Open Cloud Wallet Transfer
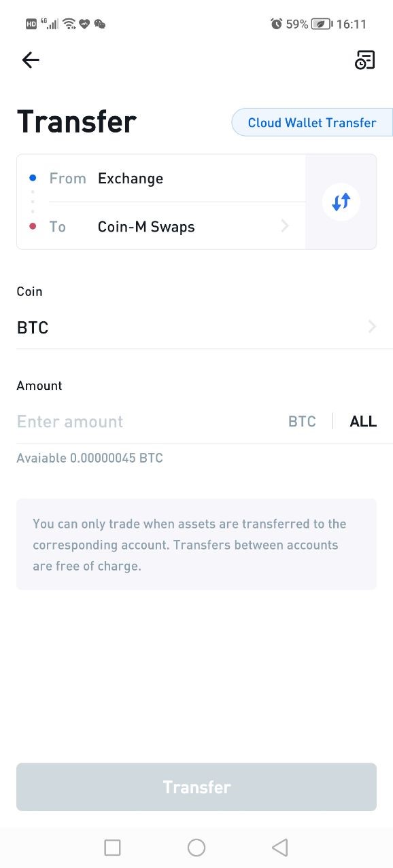The width and height of the screenshot is (393, 868). [x=312, y=123]
